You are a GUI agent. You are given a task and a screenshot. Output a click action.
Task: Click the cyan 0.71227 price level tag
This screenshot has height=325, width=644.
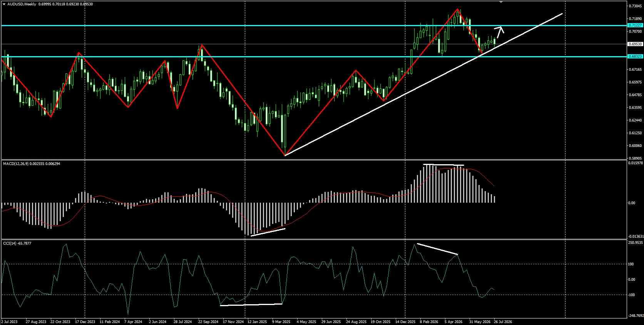click(635, 25)
